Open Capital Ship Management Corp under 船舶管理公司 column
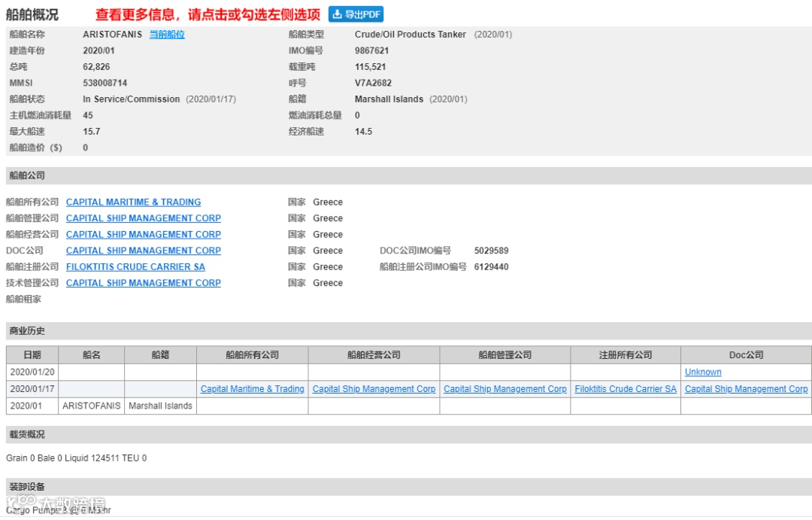This screenshot has height=520, width=812. click(505, 389)
